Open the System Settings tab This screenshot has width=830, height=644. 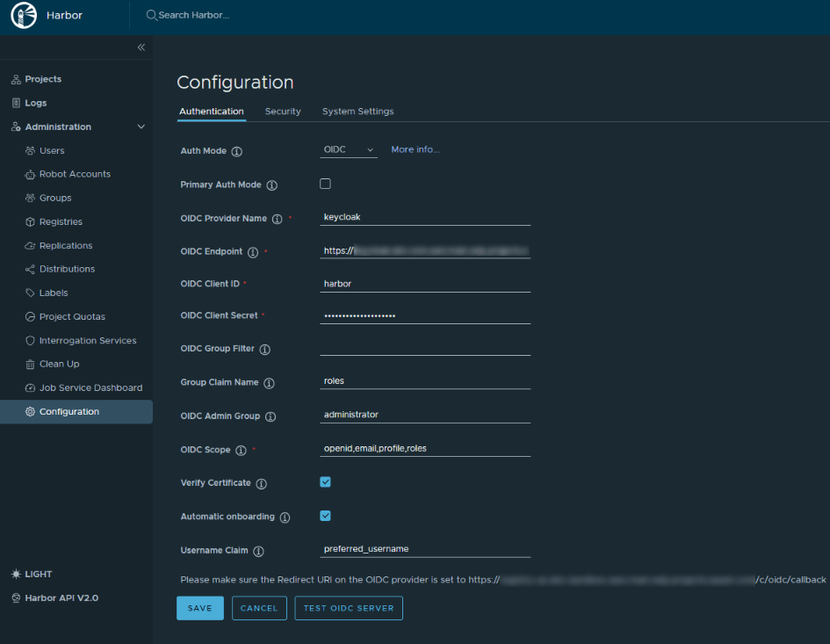pyautogui.click(x=357, y=112)
